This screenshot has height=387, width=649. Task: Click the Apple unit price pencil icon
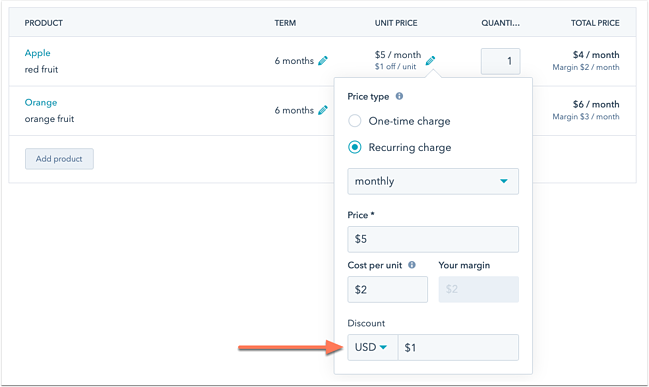pyautogui.click(x=430, y=60)
